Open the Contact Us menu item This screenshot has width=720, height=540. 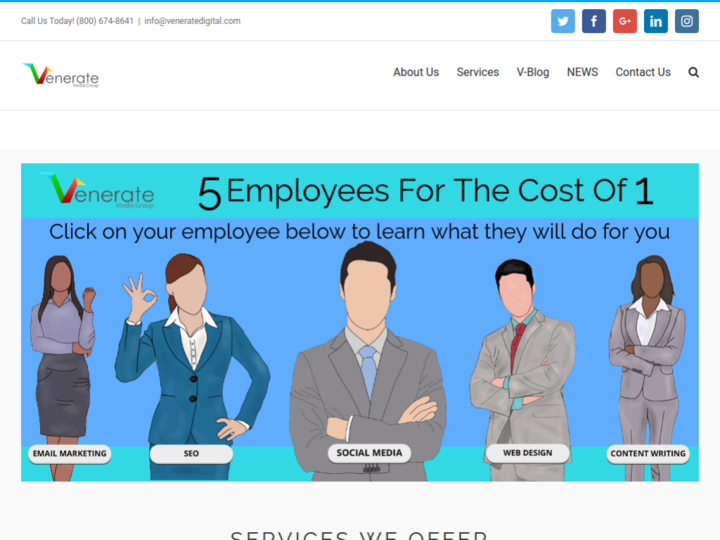(x=643, y=72)
